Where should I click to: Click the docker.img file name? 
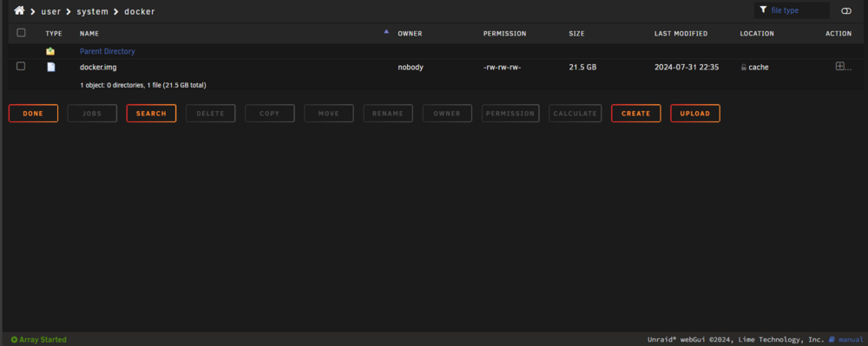tap(98, 68)
